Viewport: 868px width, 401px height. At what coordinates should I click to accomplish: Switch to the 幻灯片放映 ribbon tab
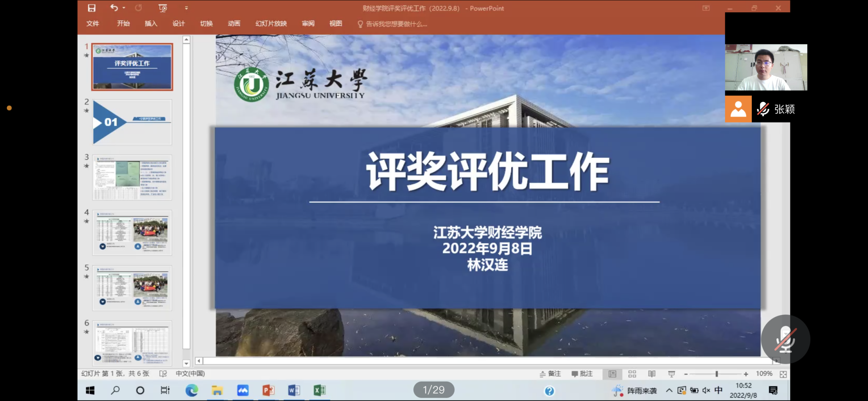coord(271,24)
